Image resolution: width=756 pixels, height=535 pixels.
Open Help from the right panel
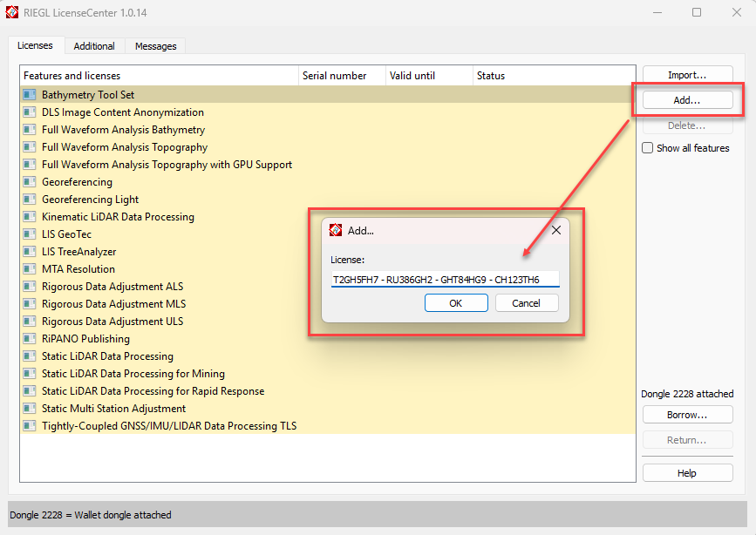pos(687,473)
